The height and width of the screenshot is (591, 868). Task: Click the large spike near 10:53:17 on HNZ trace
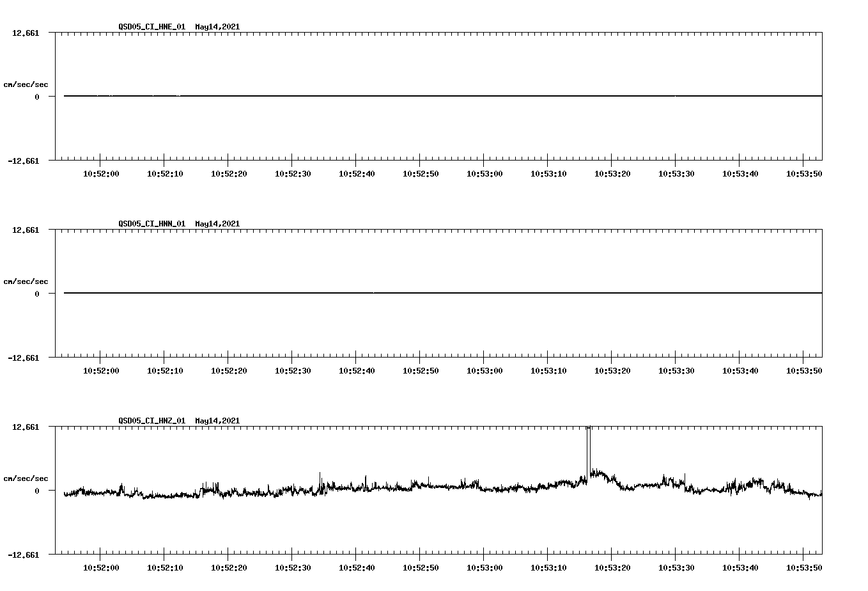pos(589,448)
